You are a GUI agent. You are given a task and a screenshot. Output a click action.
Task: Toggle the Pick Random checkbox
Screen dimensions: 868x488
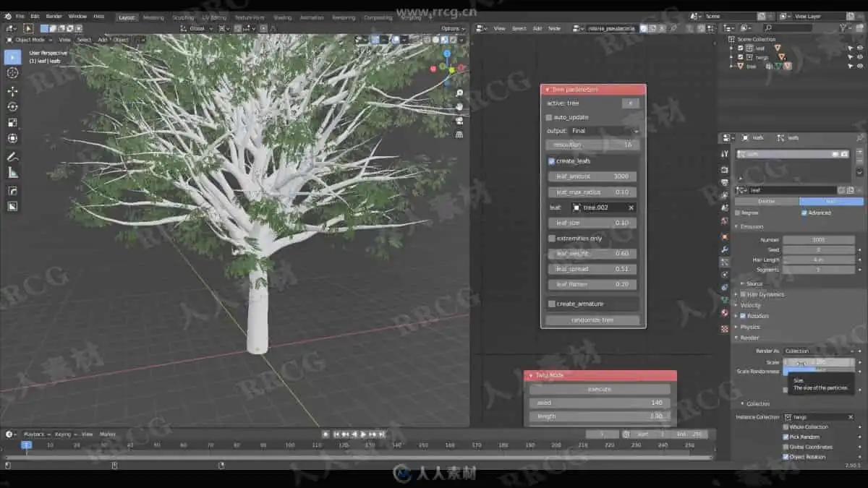pos(786,437)
